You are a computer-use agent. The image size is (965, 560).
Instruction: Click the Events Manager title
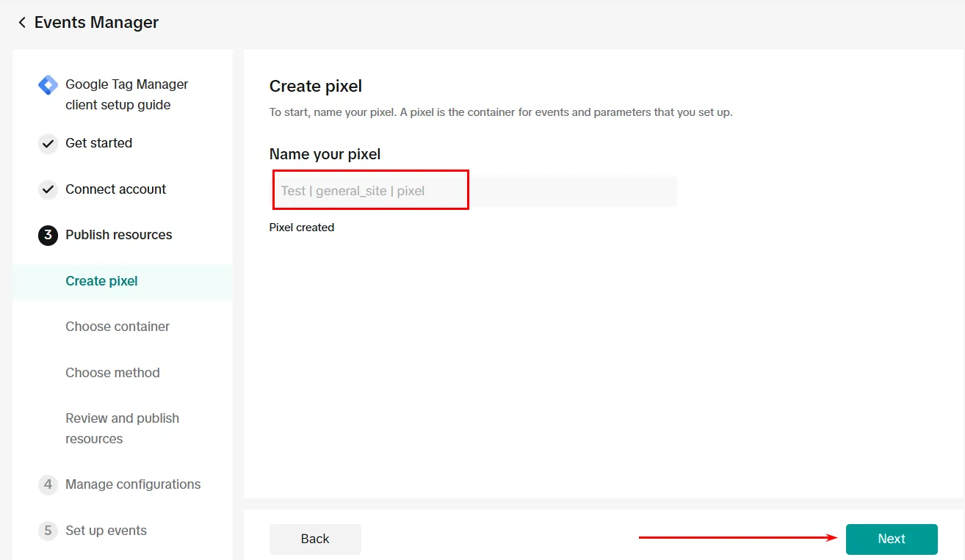tap(96, 23)
